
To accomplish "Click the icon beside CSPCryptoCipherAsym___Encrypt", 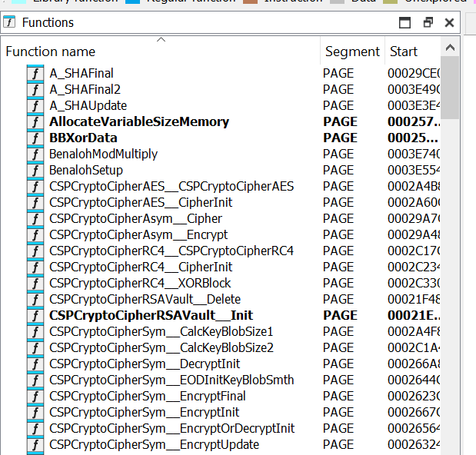I will (35, 235).
